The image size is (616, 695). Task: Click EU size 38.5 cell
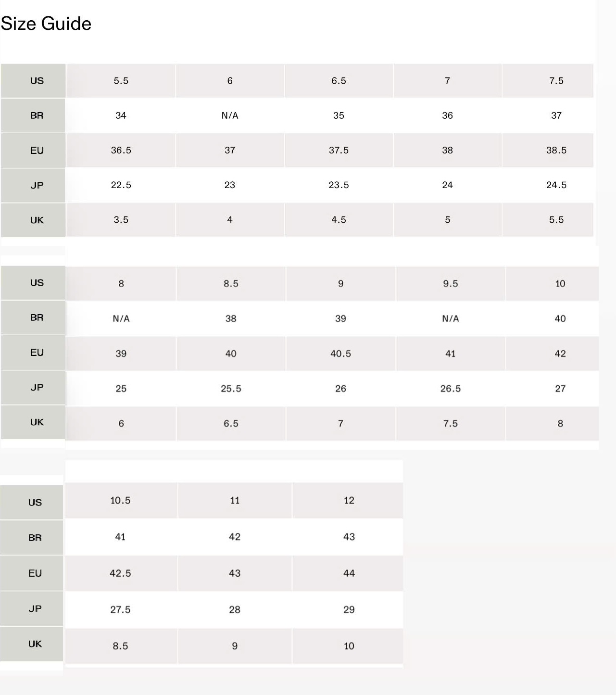coord(556,151)
